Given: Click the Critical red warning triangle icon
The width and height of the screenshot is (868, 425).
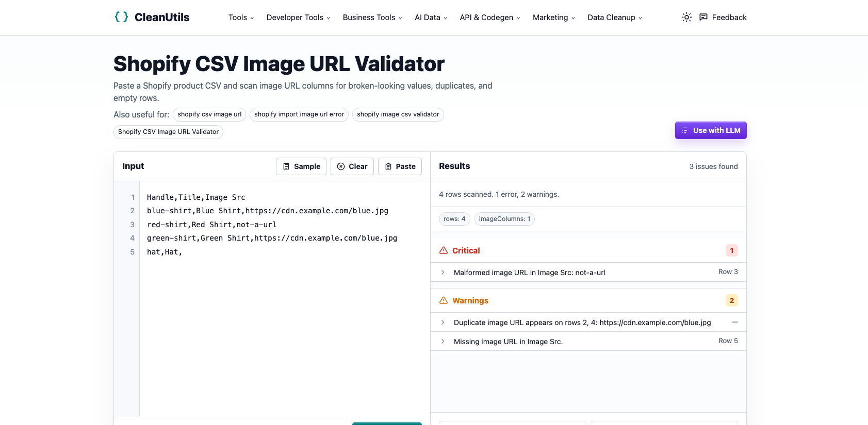Looking at the screenshot, I should click(444, 250).
